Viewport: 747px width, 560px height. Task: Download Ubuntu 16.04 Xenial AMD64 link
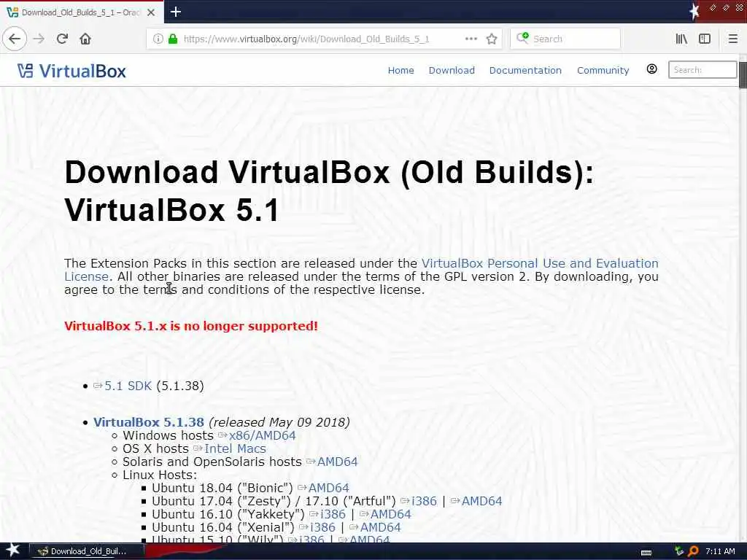pos(380,527)
